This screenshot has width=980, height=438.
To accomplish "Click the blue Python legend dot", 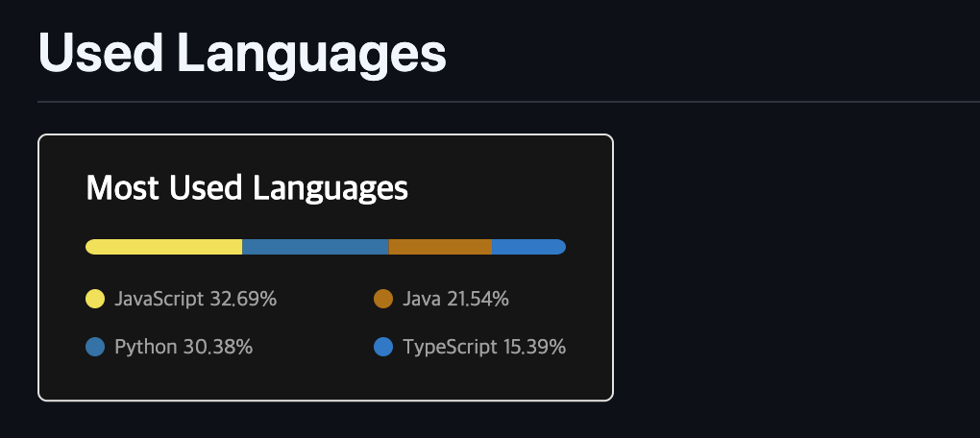I will [95, 347].
